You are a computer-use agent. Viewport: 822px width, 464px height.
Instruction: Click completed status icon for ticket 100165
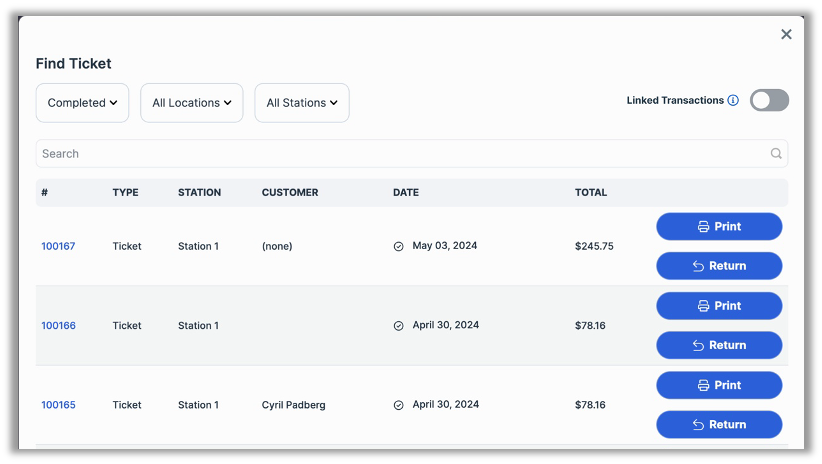[399, 405]
